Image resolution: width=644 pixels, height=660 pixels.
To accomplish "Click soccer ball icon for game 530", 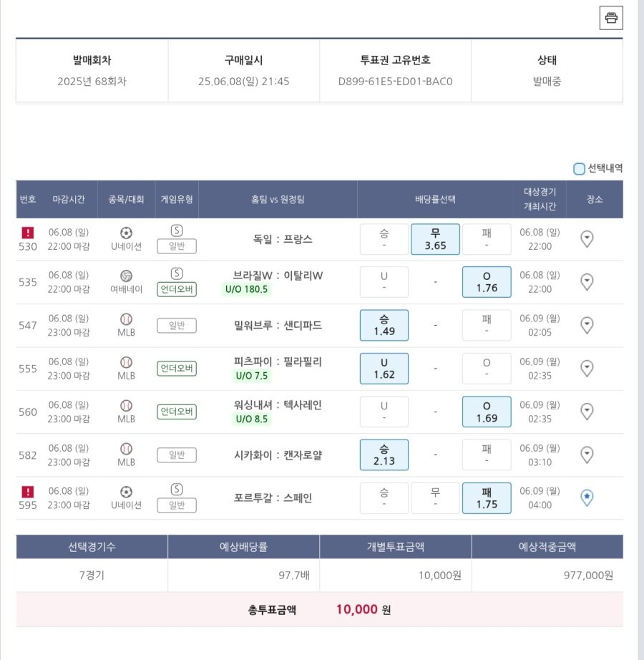I will pyautogui.click(x=126, y=233).
